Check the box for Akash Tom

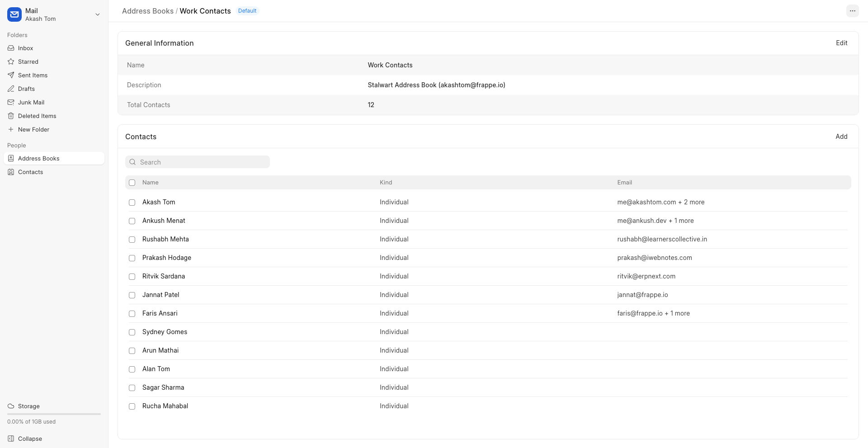(132, 203)
